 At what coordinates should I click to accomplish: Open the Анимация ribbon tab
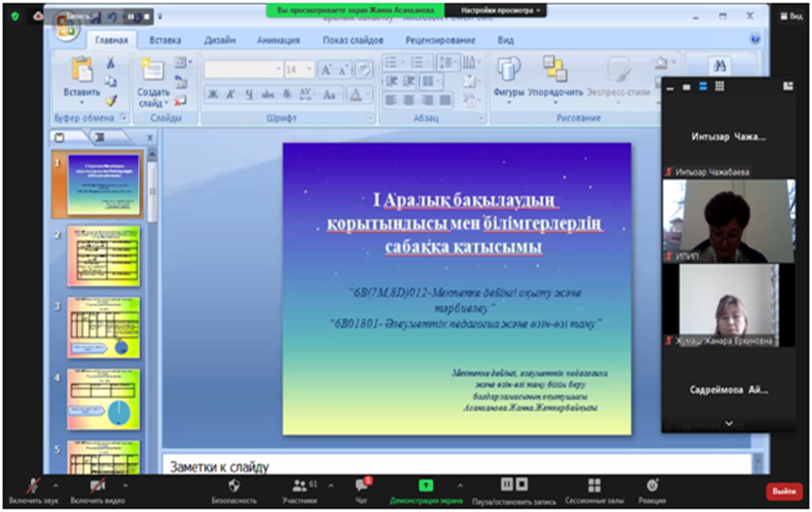[x=278, y=40]
